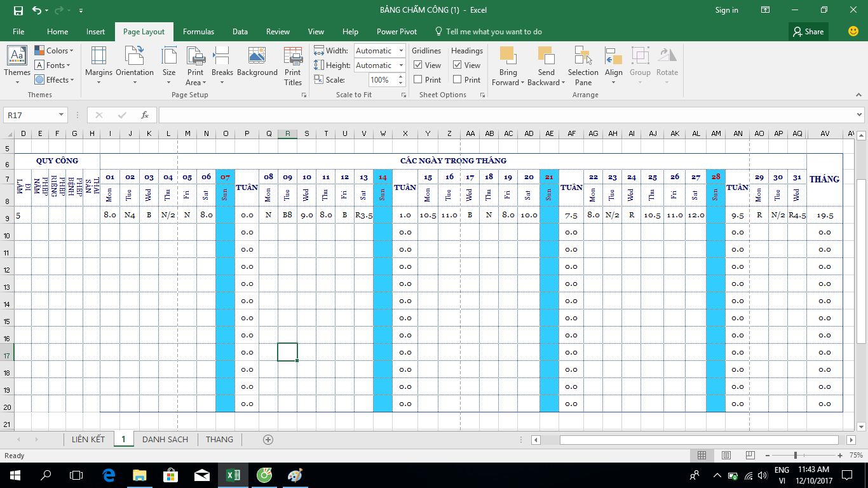Click the Share button
The width and height of the screenshot is (868, 488).
[x=808, y=32]
